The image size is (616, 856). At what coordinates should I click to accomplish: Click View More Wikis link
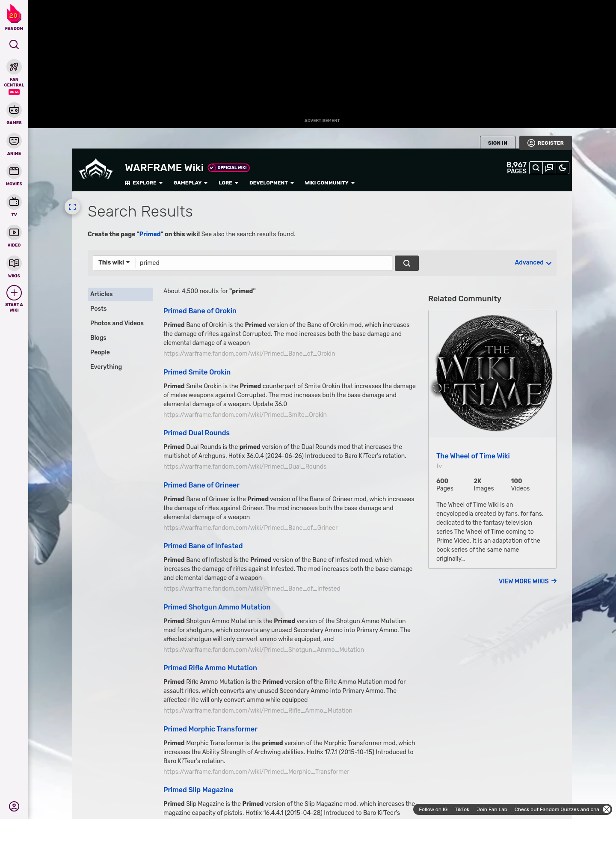coord(527,581)
